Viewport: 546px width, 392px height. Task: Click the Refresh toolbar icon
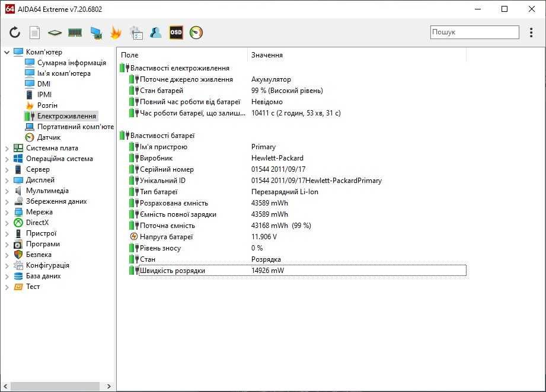tap(15, 33)
